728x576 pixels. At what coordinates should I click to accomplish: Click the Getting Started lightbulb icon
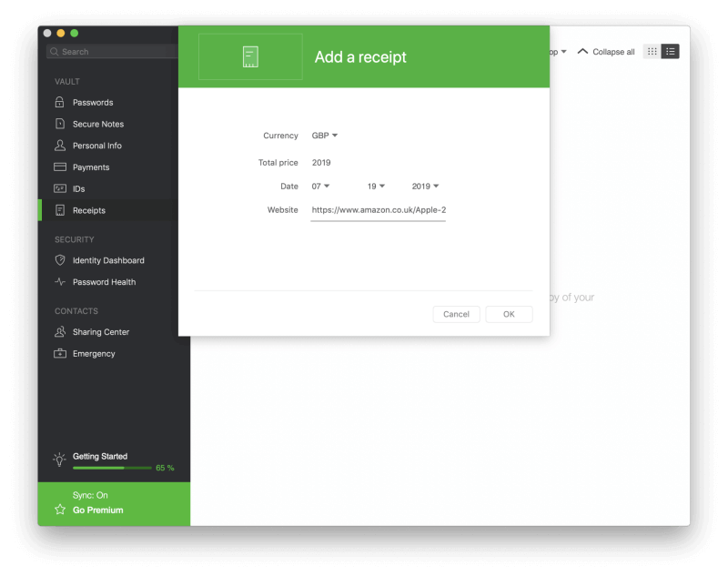59,460
